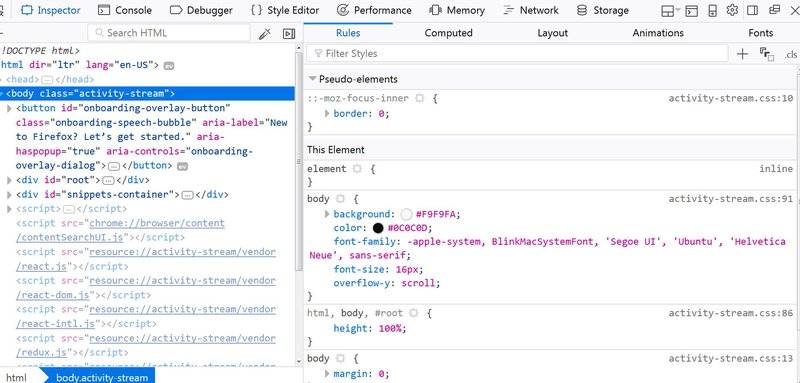This screenshot has width=800, height=383.
Task: Open the #F9F9FA background color swatch
Action: pyautogui.click(x=406, y=214)
